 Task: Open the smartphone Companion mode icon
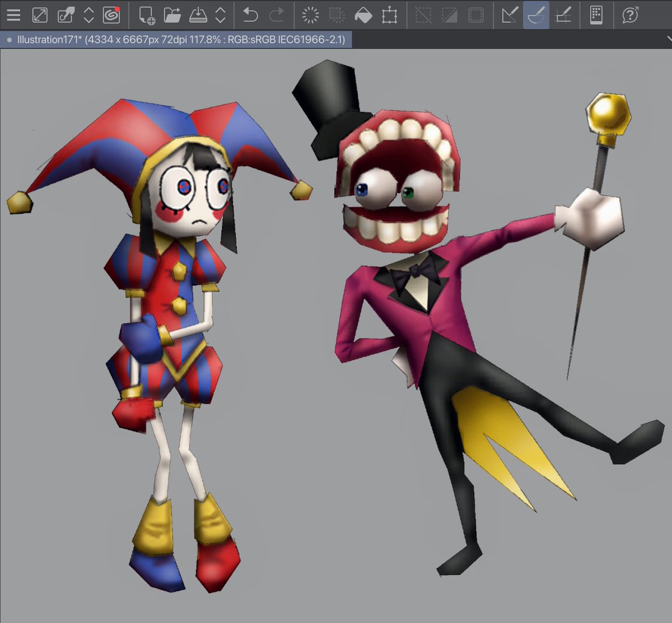(x=596, y=15)
